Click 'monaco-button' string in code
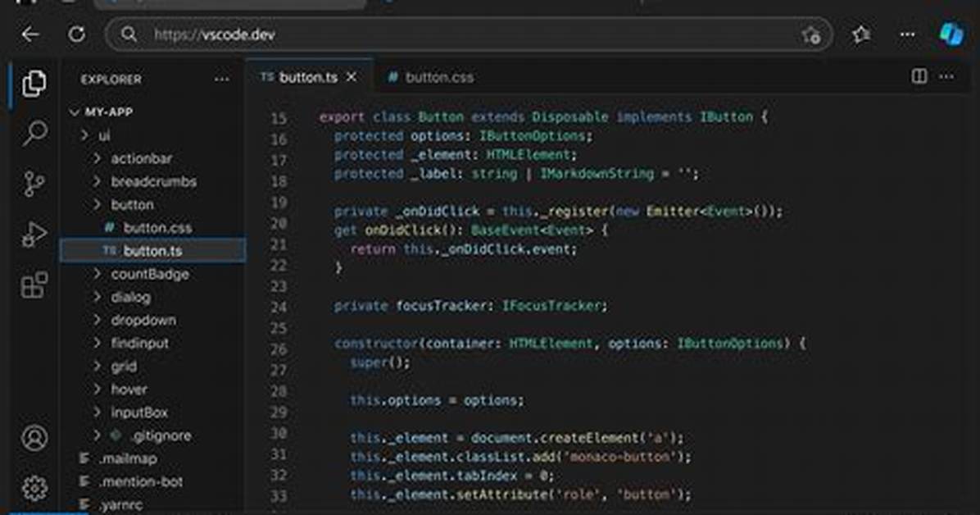The image size is (980, 515). pyautogui.click(x=619, y=457)
